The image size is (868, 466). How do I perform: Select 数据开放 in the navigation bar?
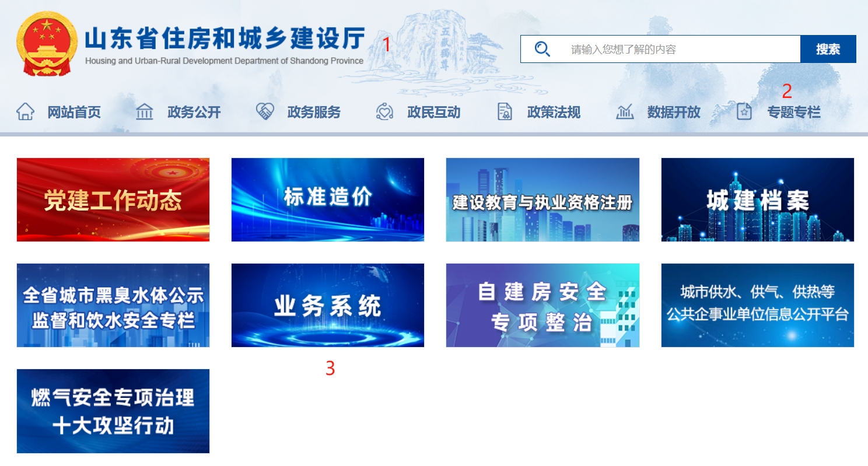673,112
